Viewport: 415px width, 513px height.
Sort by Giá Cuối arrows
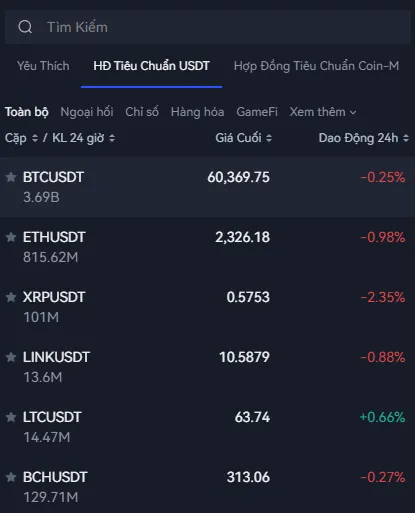[269, 138]
